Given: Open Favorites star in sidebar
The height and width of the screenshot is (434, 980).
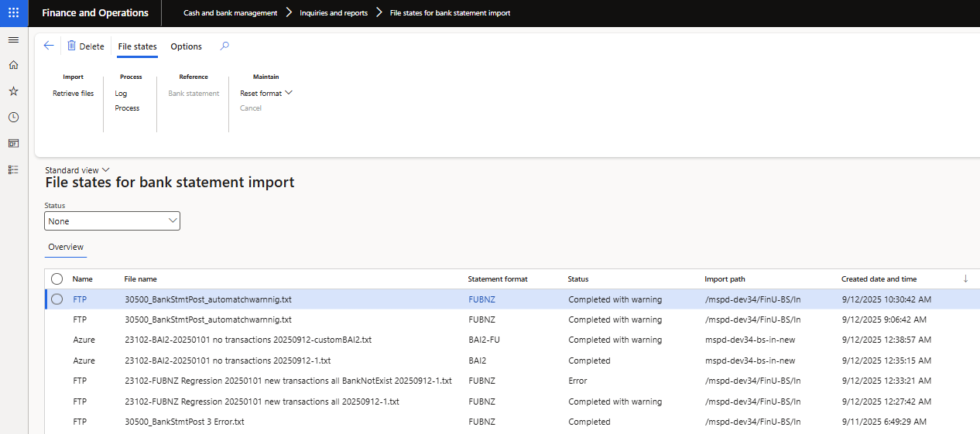Looking at the screenshot, I should (x=13, y=91).
